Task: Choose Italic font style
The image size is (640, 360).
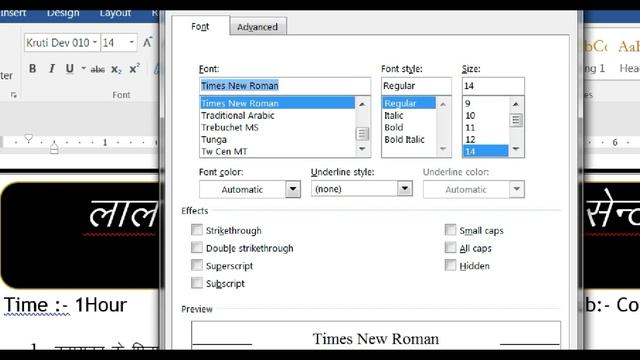Action: 409,116
